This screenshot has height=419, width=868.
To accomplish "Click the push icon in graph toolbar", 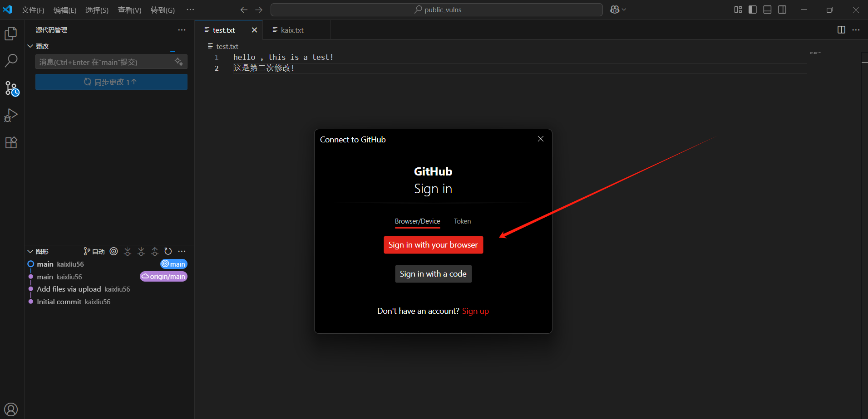I will tap(155, 251).
